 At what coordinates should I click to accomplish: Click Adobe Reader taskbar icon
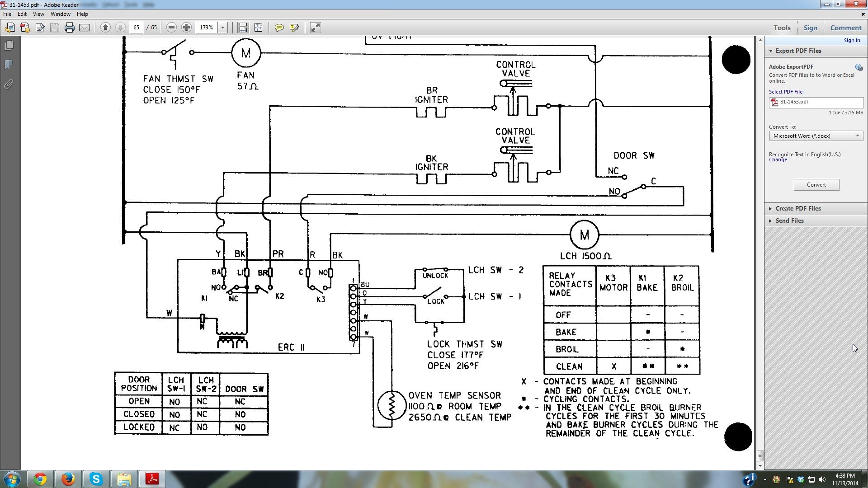click(x=151, y=479)
